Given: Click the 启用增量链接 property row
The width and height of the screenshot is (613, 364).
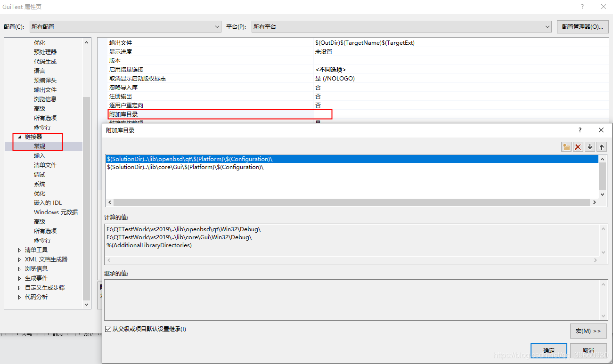Looking at the screenshot, I should pyautogui.click(x=358, y=70).
